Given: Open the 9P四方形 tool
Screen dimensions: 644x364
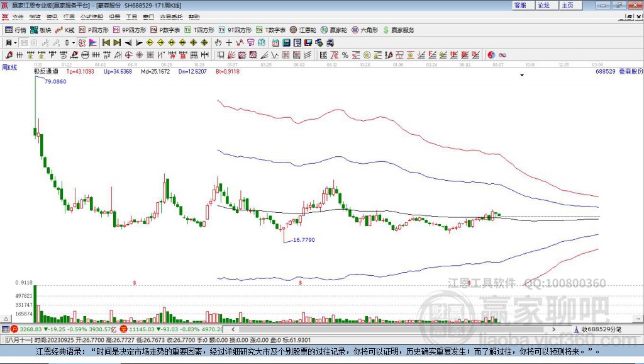Looking at the screenshot, I should (130, 30).
